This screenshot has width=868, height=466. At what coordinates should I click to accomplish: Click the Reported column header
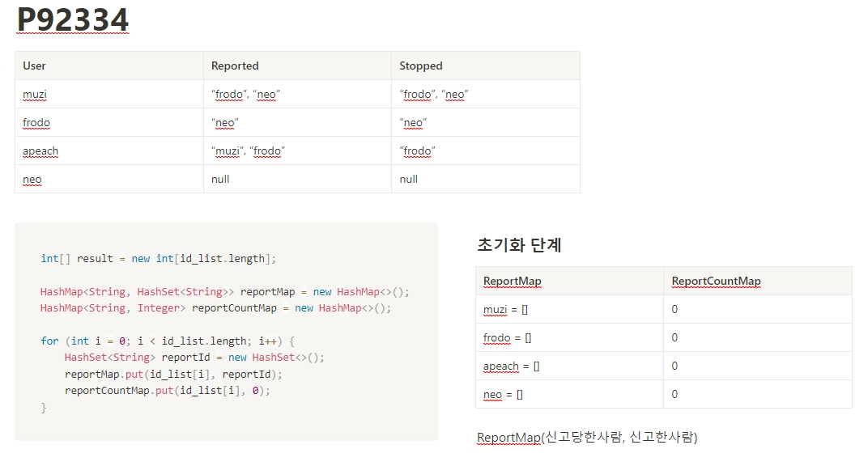coord(235,66)
